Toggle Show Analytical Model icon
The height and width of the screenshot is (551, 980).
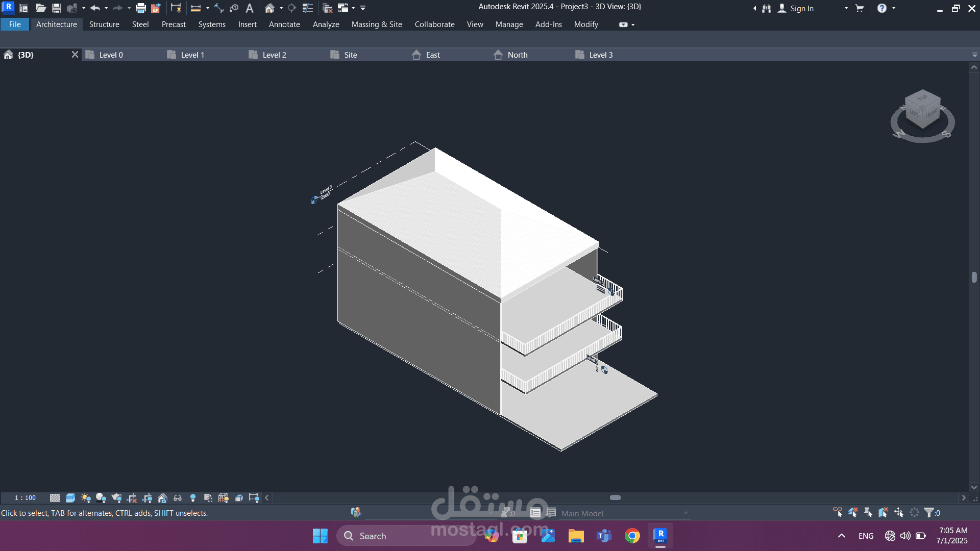[224, 498]
